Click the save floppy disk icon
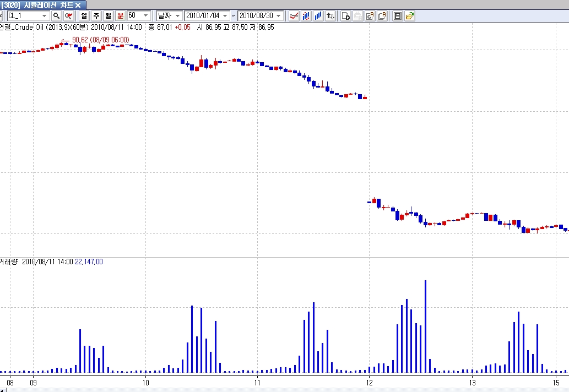 click(397, 16)
